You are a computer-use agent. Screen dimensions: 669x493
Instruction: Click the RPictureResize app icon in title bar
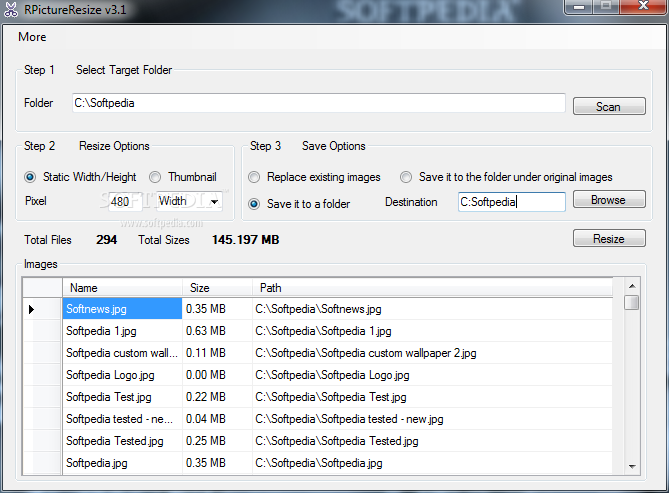pyautogui.click(x=11, y=9)
